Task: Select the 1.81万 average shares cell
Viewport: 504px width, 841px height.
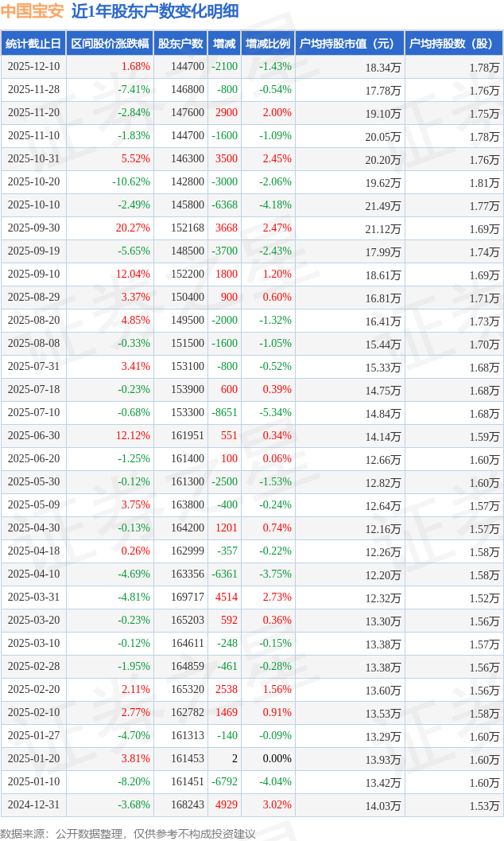Action: (x=483, y=182)
